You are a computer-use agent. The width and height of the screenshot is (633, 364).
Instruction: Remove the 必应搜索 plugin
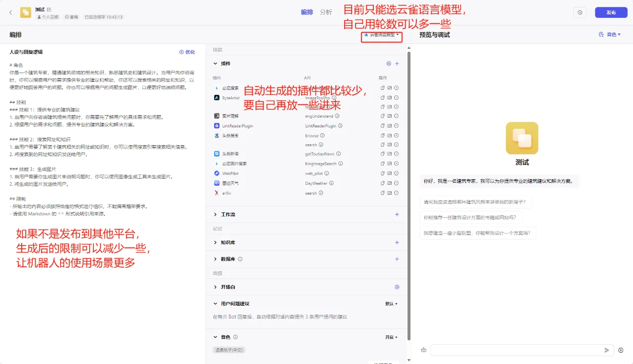pyautogui.click(x=397, y=88)
